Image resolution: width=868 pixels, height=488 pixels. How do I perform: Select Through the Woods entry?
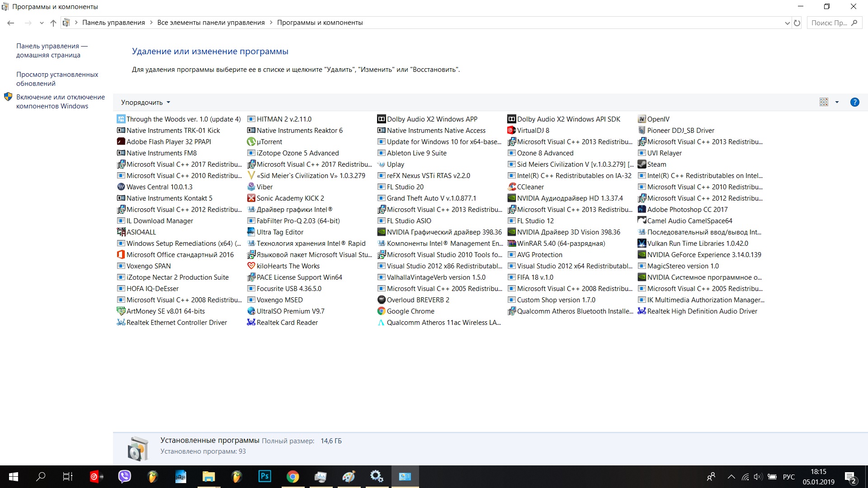click(x=179, y=119)
